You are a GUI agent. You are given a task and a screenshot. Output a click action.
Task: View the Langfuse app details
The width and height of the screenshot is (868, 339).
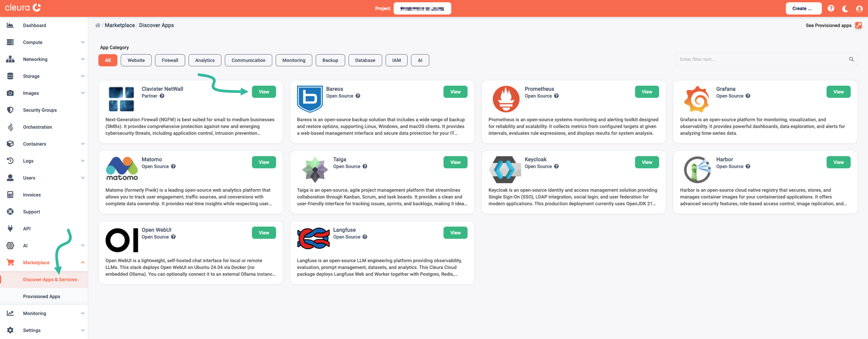click(455, 233)
